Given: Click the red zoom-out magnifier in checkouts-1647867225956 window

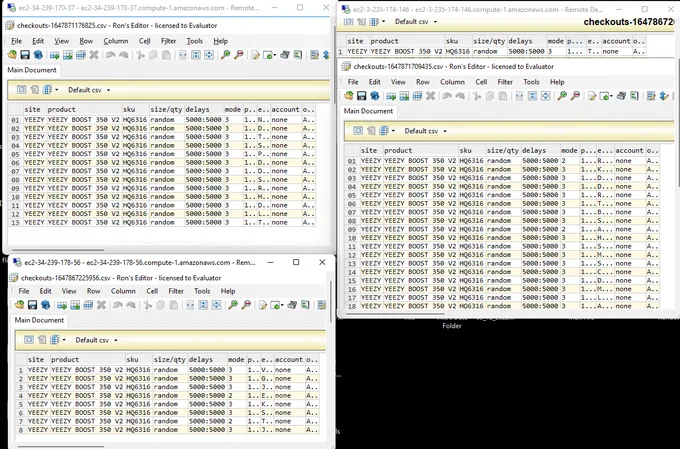Looking at the screenshot, I should point(246,305).
